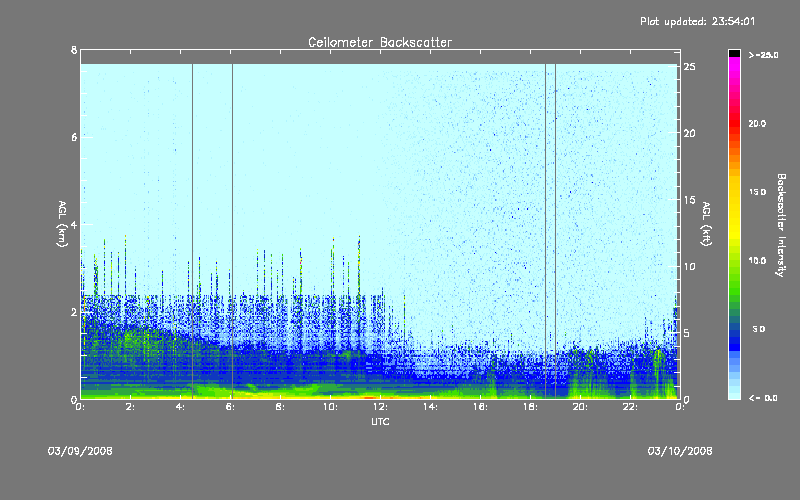Click the start date label 03/09/2008
Viewport: 800px width, 500px height.
80,451
